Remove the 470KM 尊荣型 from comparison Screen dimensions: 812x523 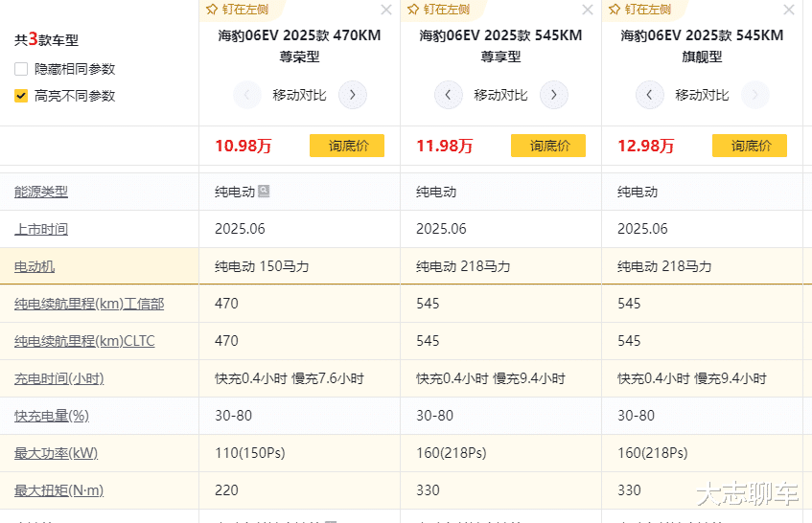click(x=385, y=11)
